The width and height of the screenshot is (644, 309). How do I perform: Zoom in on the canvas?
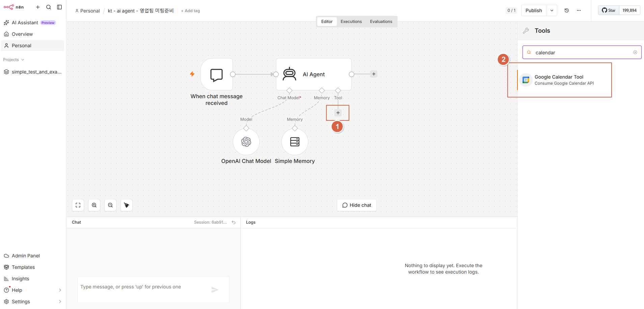pos(94,205)
